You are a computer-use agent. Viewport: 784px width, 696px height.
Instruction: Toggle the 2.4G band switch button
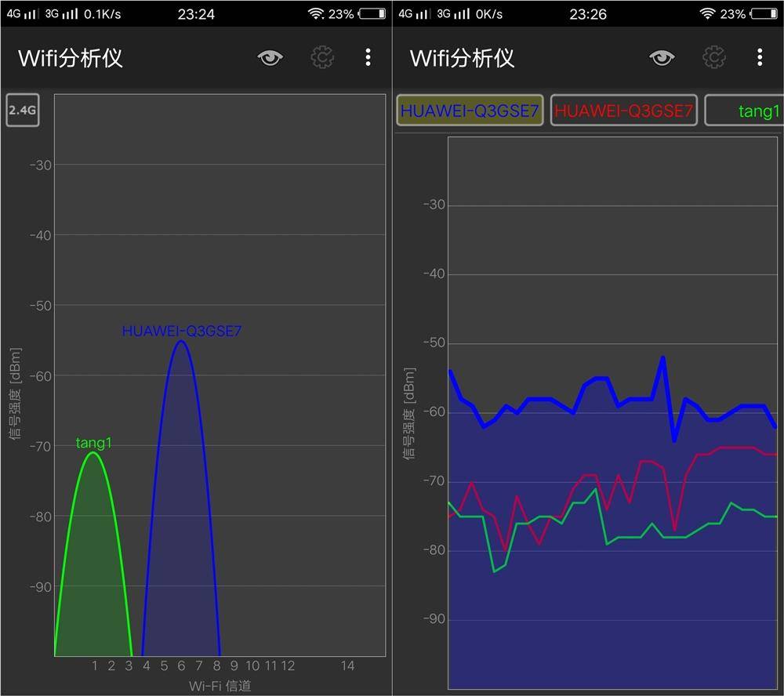pyautogui.click(x=23, y=110)
